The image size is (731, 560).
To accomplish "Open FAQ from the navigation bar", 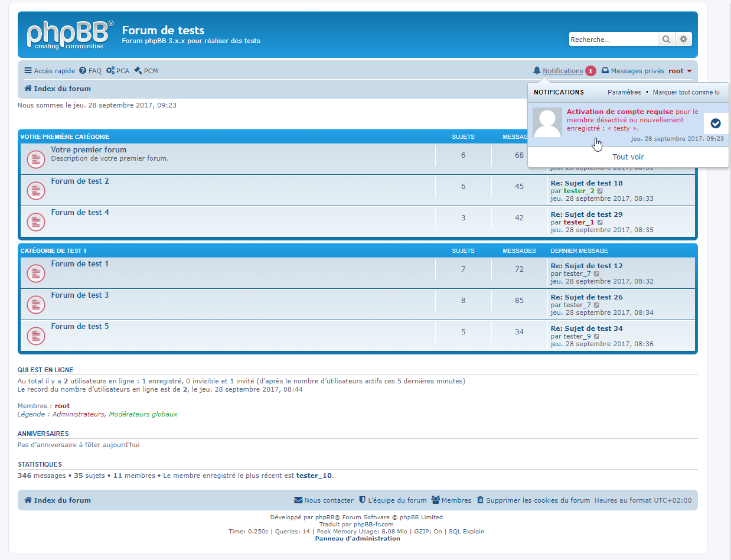I will click(90, 71).
